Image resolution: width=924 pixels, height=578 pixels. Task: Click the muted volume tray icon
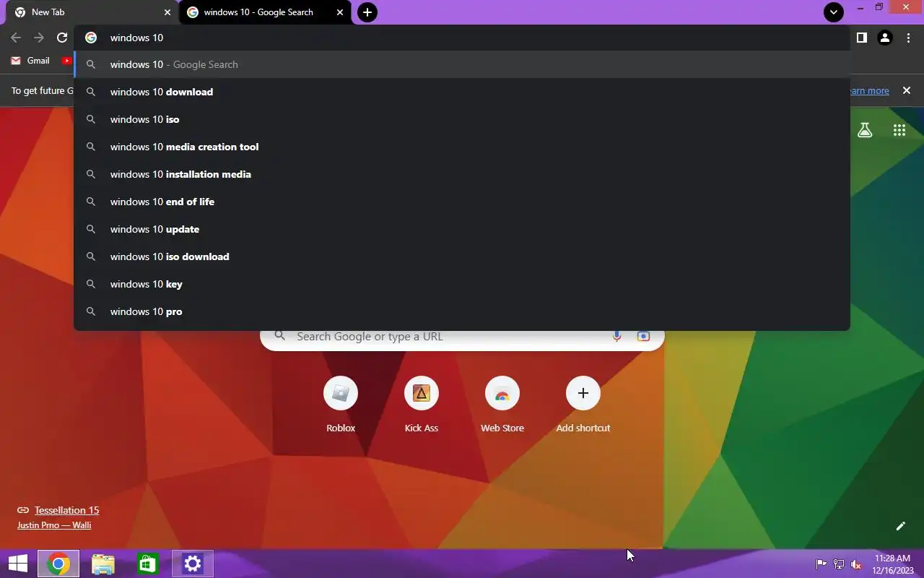(856, 564)
